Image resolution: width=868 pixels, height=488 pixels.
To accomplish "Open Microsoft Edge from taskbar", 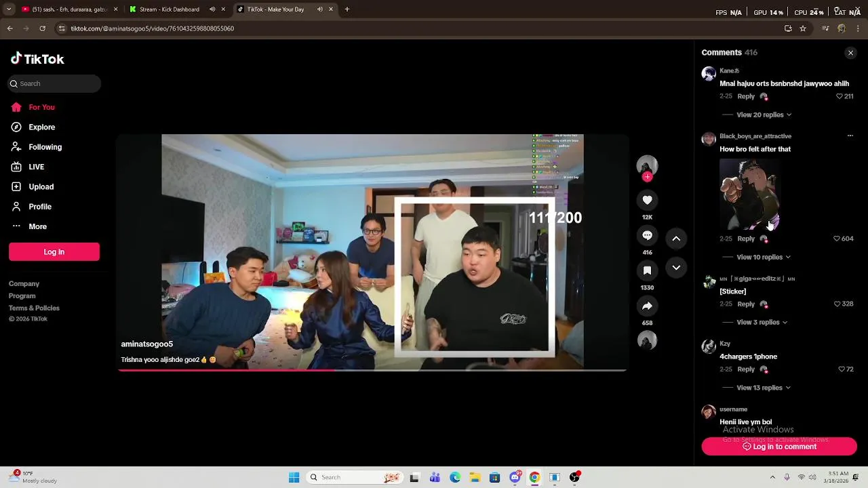I will (455, 477).
